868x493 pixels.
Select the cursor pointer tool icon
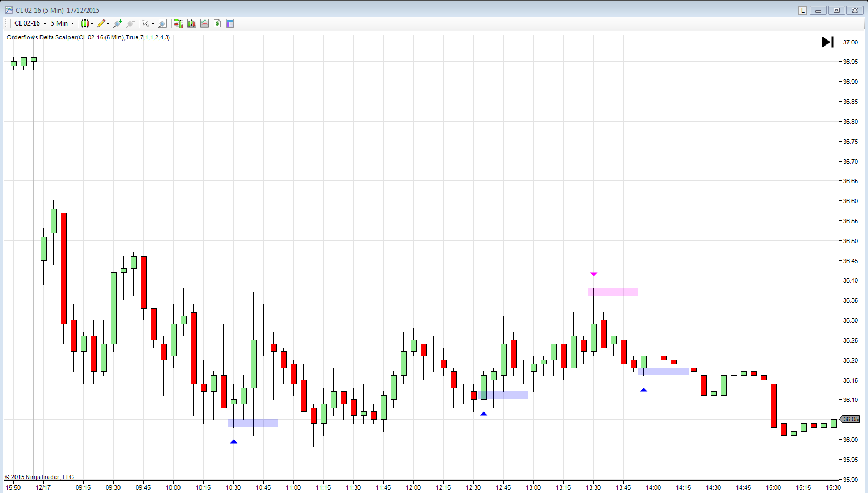coord(146,23)
